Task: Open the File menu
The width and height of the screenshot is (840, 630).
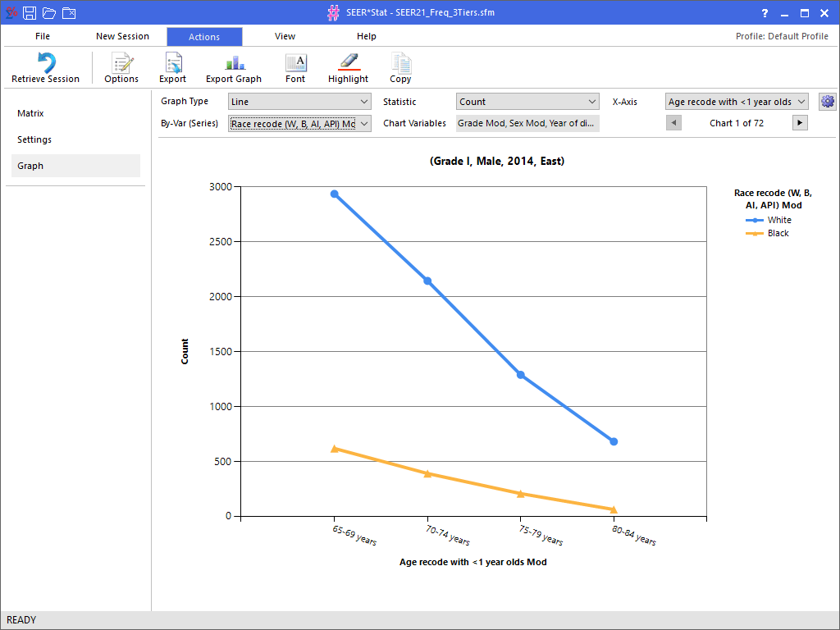Action: point(43,36)
